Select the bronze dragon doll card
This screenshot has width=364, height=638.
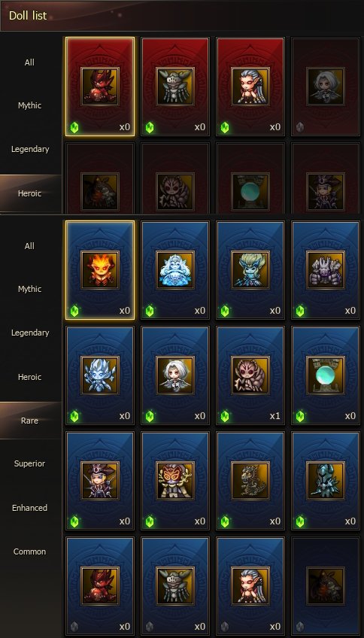coord(250,481)
